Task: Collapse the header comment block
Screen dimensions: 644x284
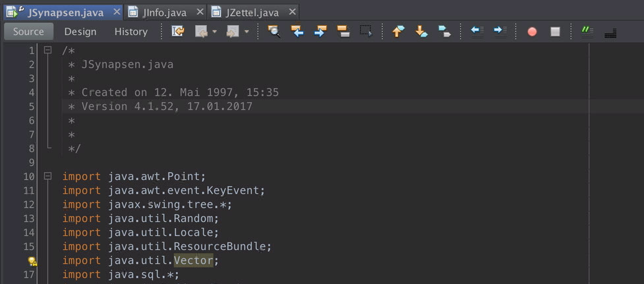Action: click(x=47, y=50)
